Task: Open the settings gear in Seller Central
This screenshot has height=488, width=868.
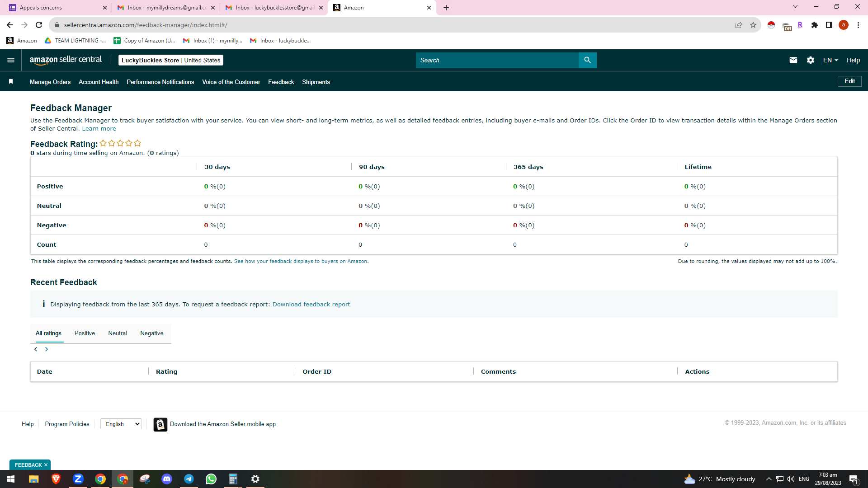Action: coord(811,60)
